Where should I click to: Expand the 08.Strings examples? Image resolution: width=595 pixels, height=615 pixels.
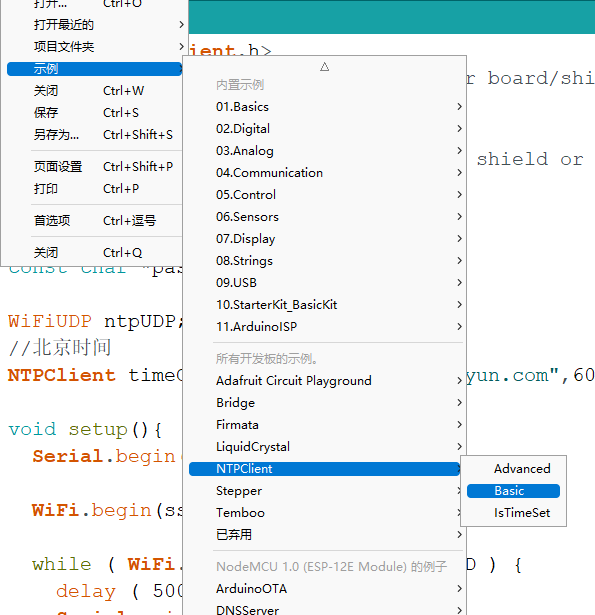[324, 260]
